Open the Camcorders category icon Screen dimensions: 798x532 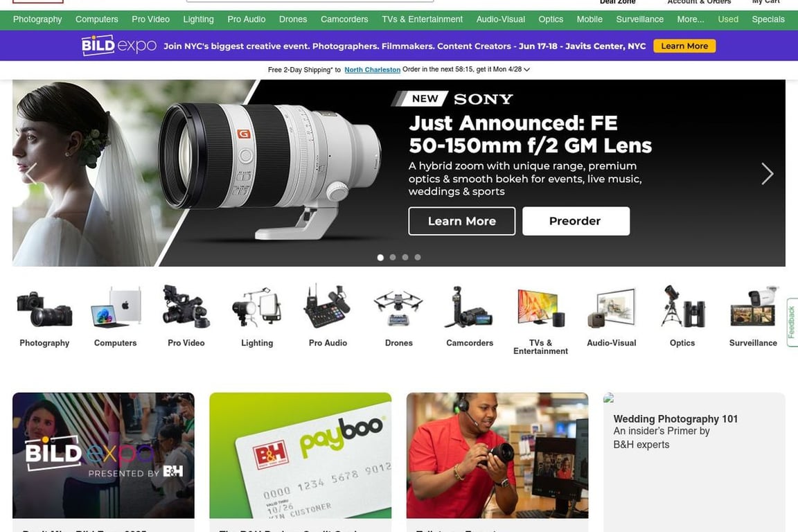tap(469, 306)
